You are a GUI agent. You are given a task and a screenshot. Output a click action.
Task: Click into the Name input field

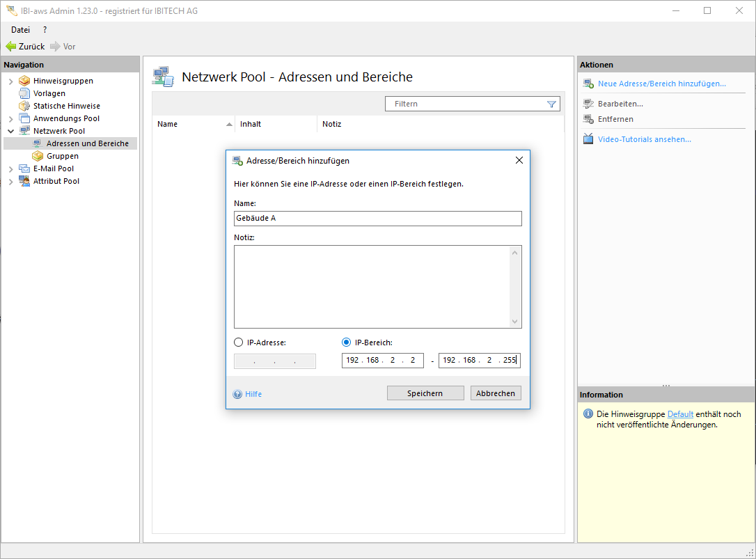[377, 219]
